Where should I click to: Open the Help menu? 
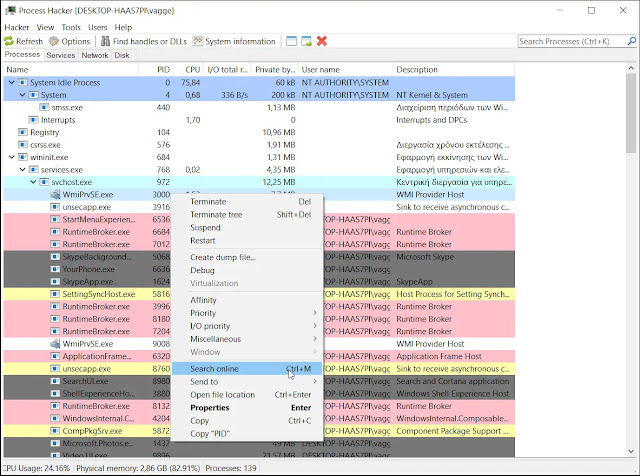click(123, 27)
